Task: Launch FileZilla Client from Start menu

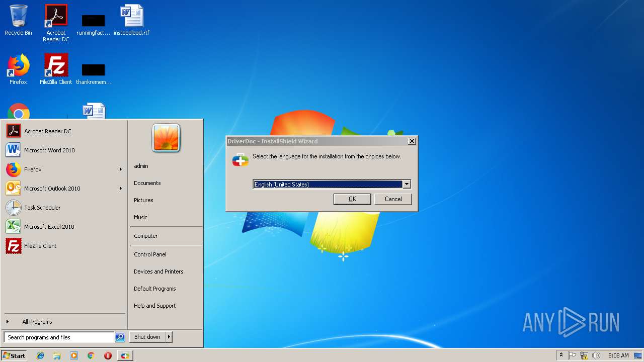Action: (x=64, y=246)
